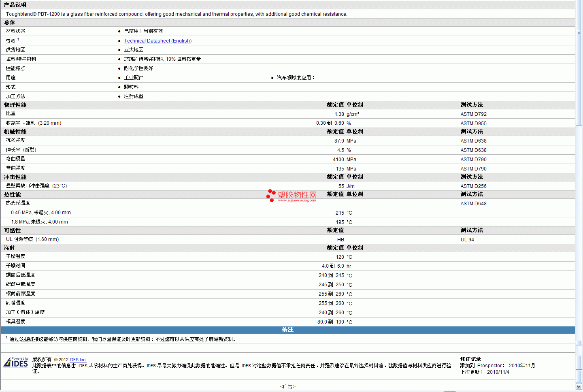The width and height of the screenshot is (583, 392).
Task: Click the "螺筒前部温度" row label
Action: [21, 294]
